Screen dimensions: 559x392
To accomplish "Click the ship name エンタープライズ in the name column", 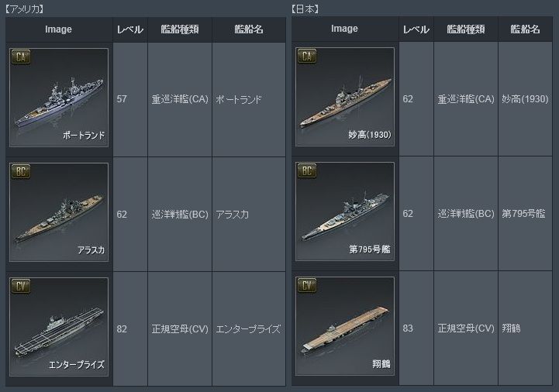I will 248,329.
